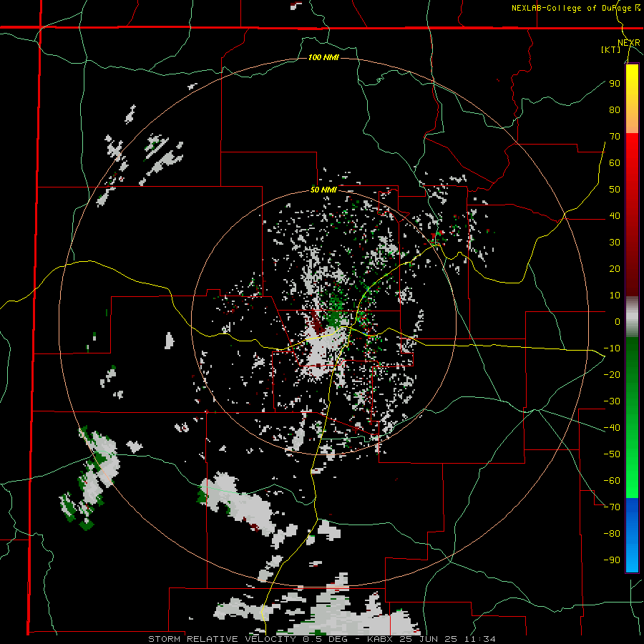Image resolution: width=644 pixels, height=644 pixels.
Task: Click the 80 value on the velocity scale
Action: (615, 110)
